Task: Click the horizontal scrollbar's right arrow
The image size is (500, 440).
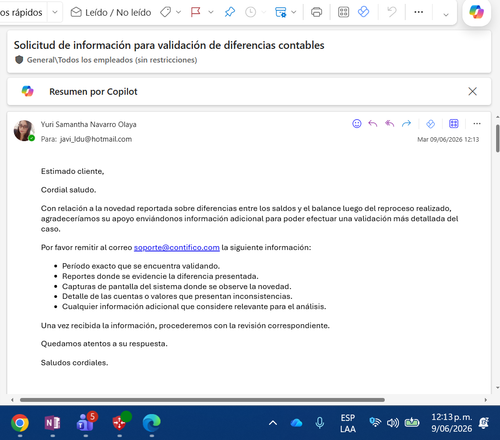Action: [x=486, y=400]
